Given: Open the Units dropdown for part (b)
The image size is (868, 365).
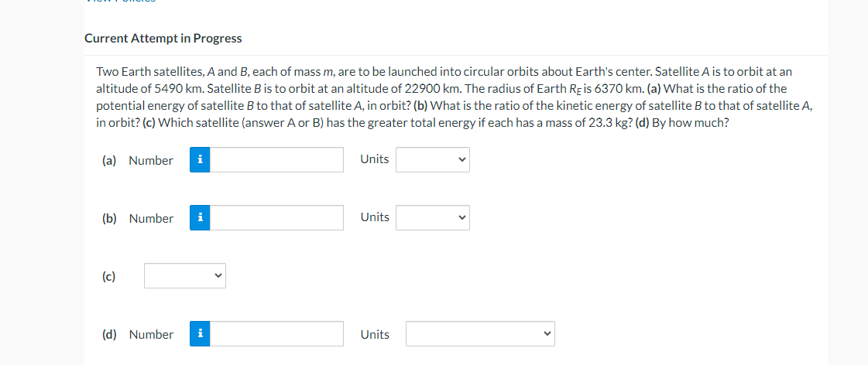Looking at the screenshot, I should tap(432, 218).
